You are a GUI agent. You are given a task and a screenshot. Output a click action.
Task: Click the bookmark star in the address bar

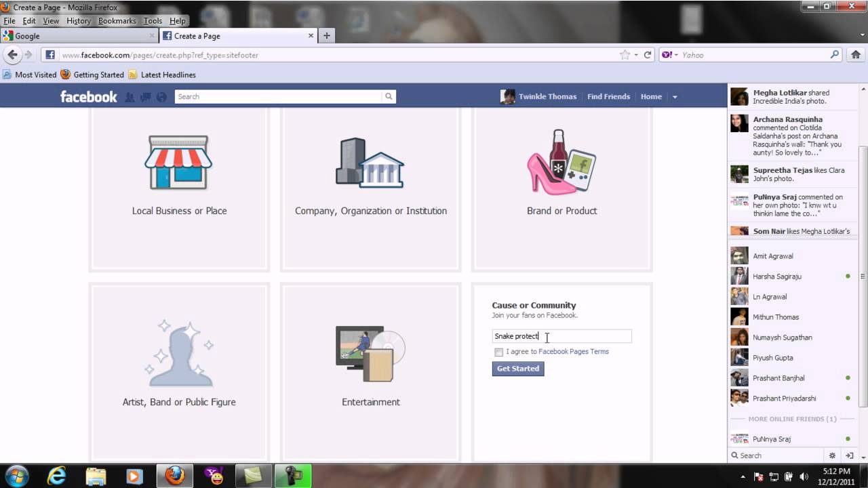[x=625, y=55]
